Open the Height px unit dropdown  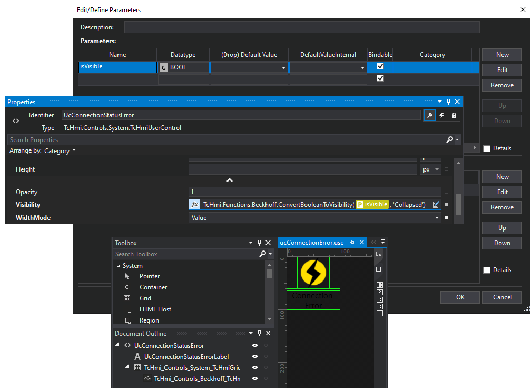pos(431,170)
